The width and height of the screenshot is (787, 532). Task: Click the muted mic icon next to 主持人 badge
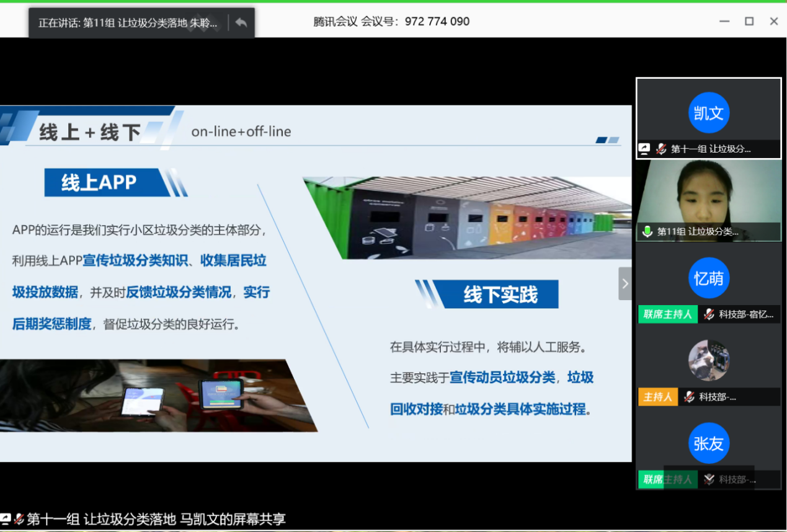688,397
